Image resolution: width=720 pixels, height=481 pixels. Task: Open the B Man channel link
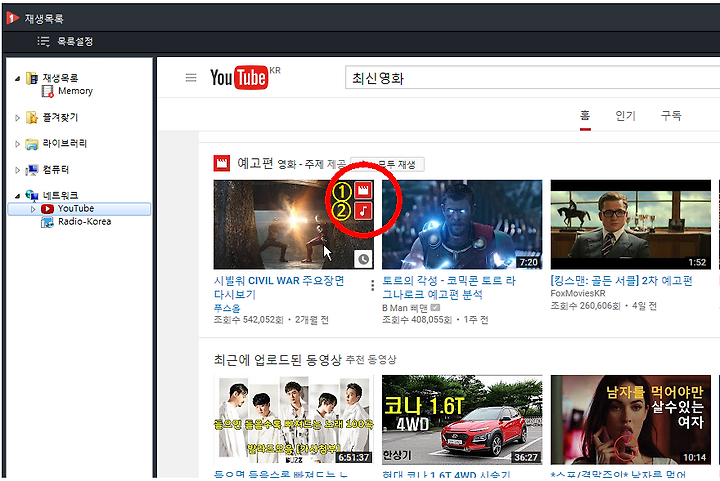[405, 308]
